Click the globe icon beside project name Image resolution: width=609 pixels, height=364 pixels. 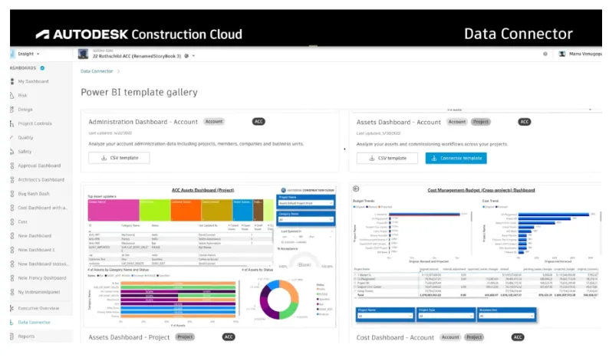(x=186, y=56)
